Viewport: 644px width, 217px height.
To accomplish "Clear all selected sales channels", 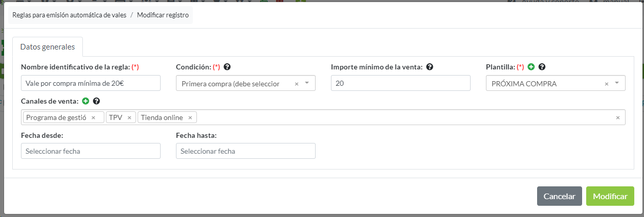I will [617, 118].
